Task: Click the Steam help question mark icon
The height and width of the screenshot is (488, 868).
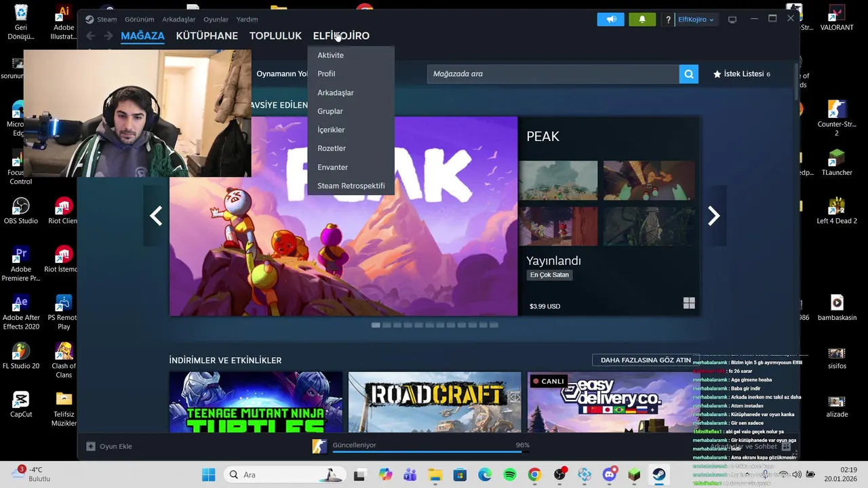Action: pyautogui.click(x=668, y=20)
